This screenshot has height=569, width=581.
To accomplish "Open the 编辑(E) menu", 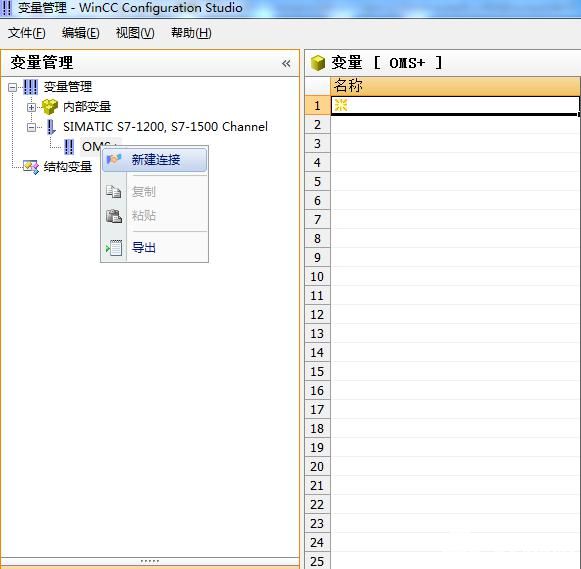I will click(80, 33).
